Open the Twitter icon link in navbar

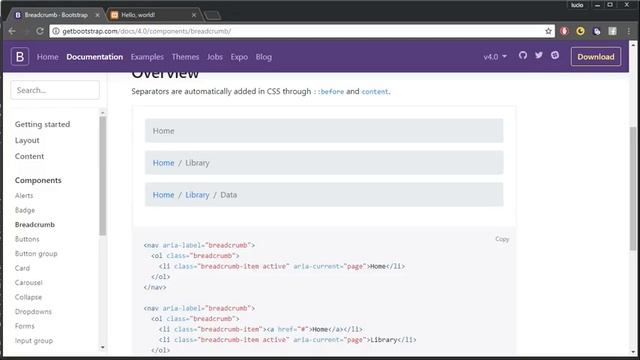pyautogui.click(x=539, y=55)
